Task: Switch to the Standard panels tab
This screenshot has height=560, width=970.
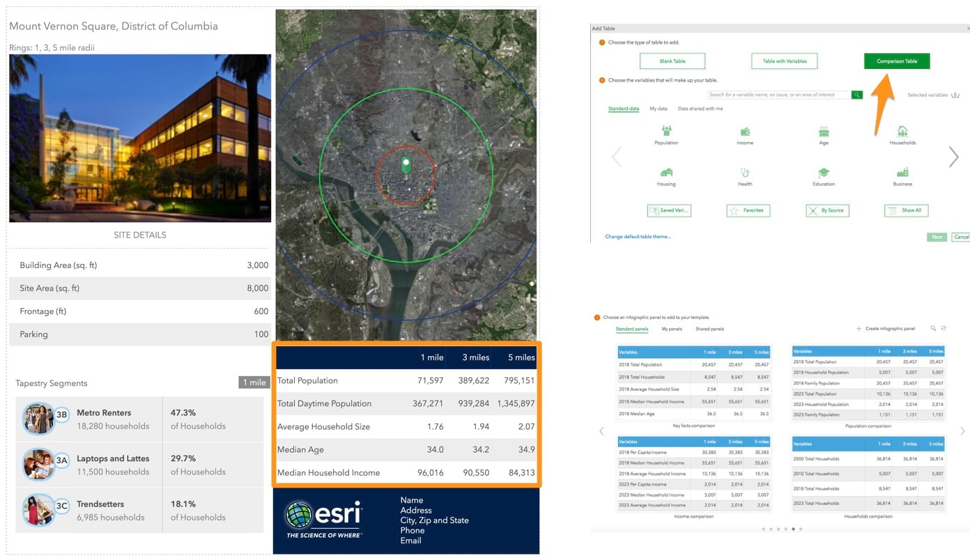Action: [632, 329]
